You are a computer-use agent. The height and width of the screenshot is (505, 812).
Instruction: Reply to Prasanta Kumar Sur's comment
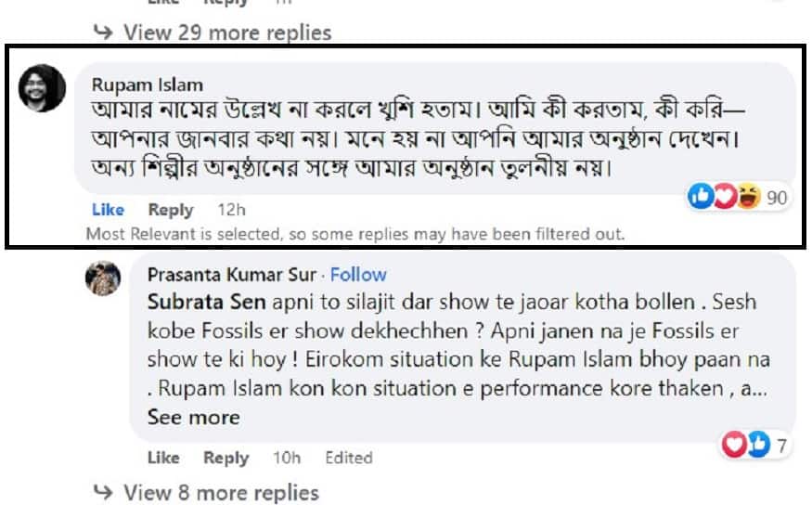(226, 458)
